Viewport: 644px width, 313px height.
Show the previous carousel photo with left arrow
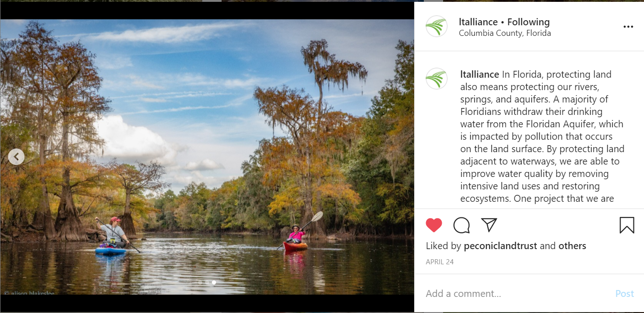pyautogui.click(x=17, y=156)
